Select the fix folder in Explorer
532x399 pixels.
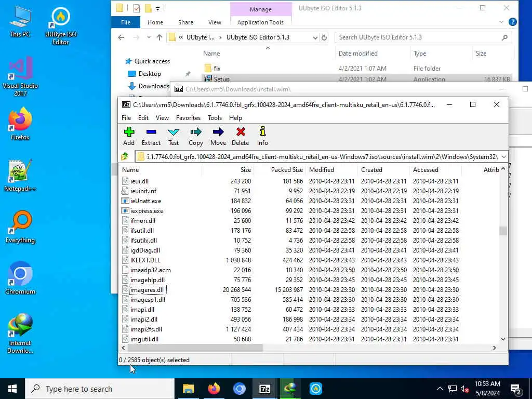coord(217,68)
